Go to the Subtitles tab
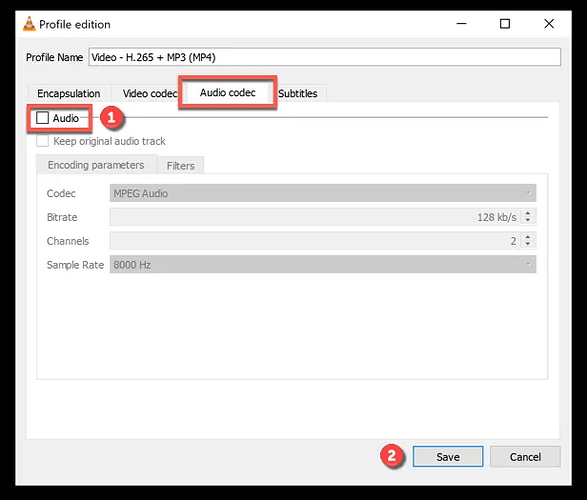This screenshot has width=587, height=500. tap(298, 93)
